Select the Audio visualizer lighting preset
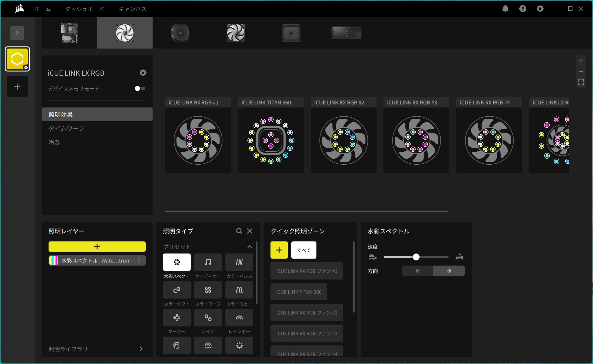Viewport: 593px width, 364px height. tap(208, 262)
